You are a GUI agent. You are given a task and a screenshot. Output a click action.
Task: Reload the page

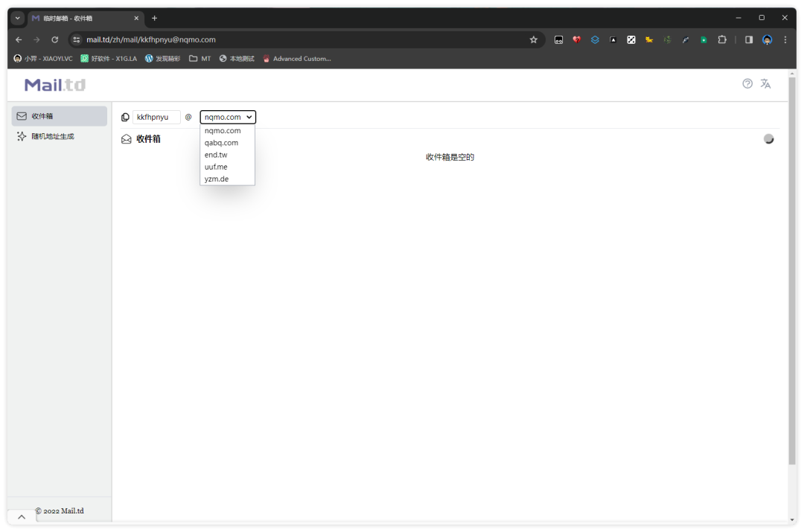click(x=55, y=39)
